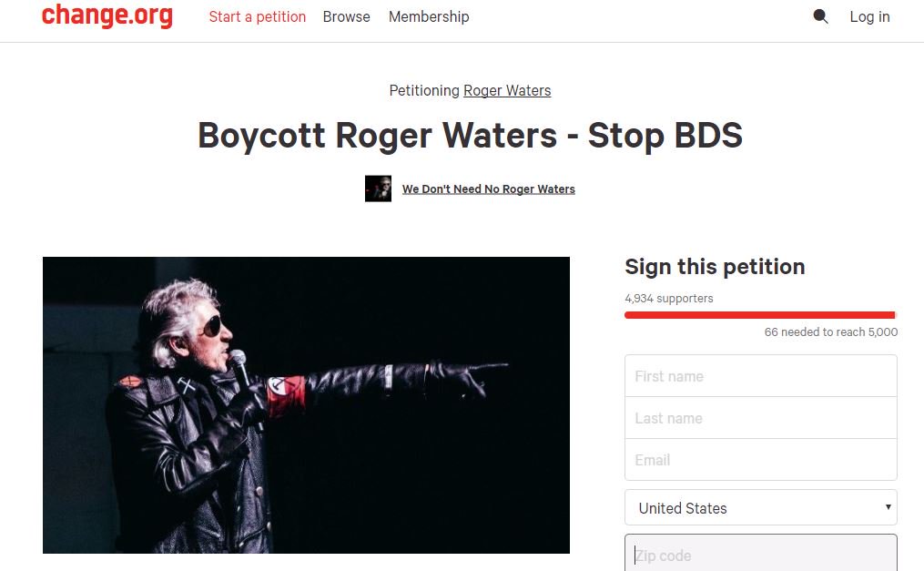The height and width of the screenshot is (571, 924).
Task: Click the First name field
Action: (x=761, y=376)
